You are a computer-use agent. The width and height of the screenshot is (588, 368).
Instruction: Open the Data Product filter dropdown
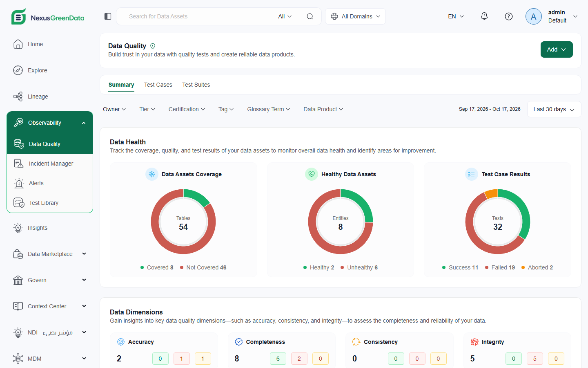click(x=323, y=109)
